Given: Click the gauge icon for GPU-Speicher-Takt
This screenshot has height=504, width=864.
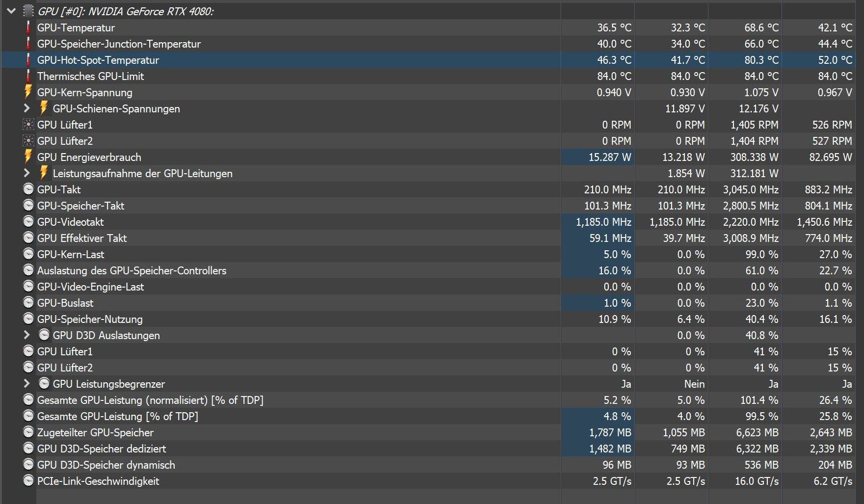Looking at the screenshot, I should pos(28,206).
